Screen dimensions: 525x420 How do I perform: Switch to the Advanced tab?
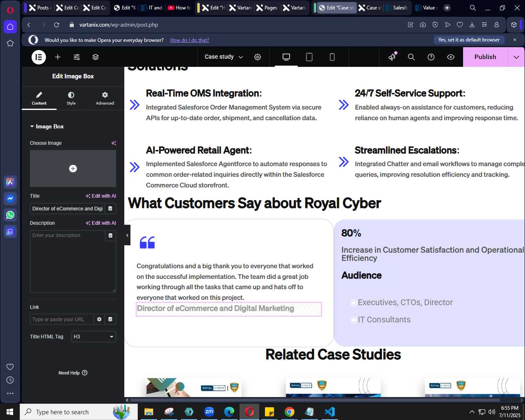pos(105,98)
